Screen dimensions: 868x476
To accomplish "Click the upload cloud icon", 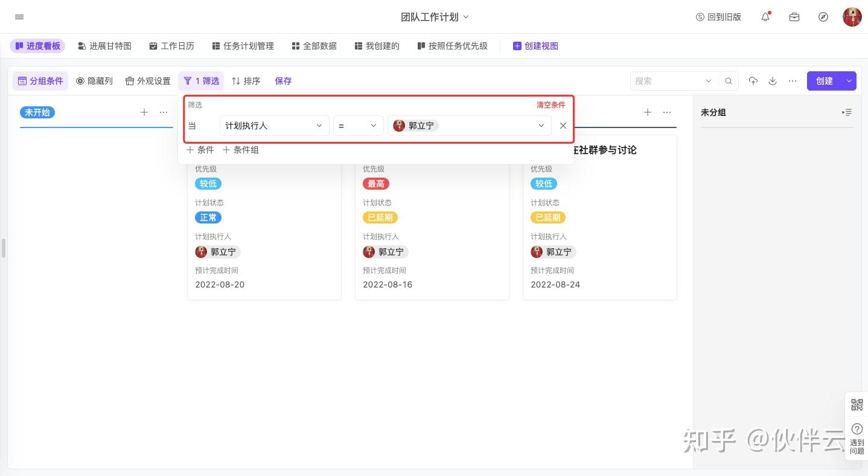I will (x=753, y=80).
